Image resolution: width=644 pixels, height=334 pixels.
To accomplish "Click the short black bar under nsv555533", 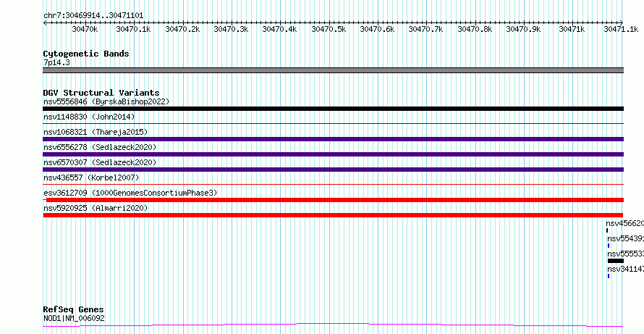I will 616,261.
